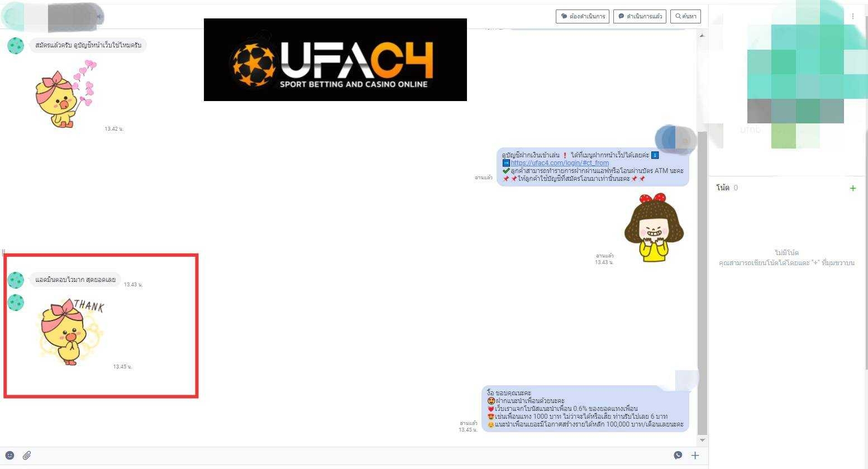Click the ค้นหา search button
Image resolution: width=868 pixels, height=469 pixels.
[685, 16]
